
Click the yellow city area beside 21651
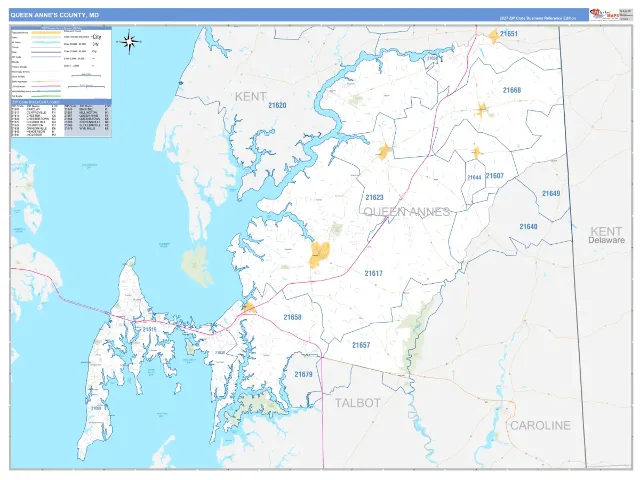pos(494,36)
